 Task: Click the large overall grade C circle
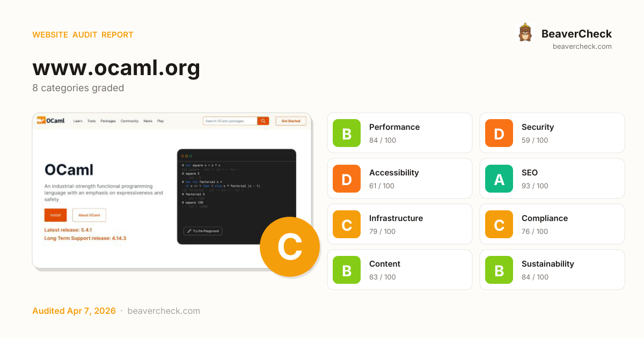[x=289, y=247]
